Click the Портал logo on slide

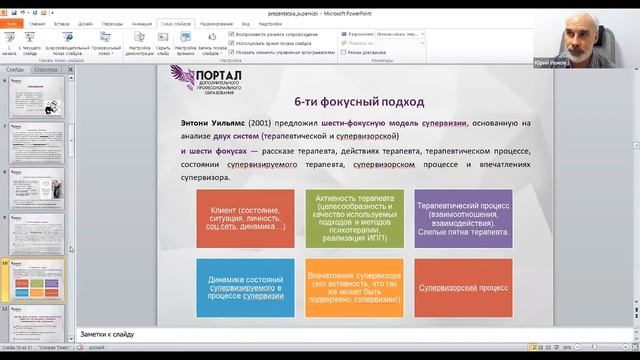coord(206,79)
